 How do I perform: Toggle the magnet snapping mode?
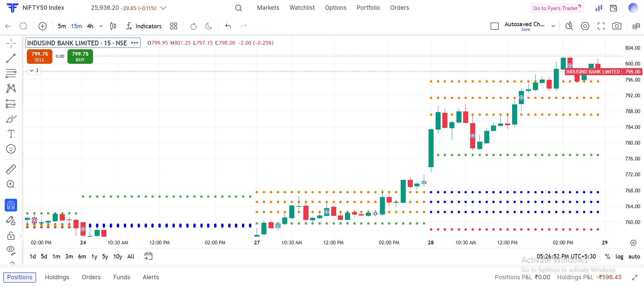pos(11,205)
